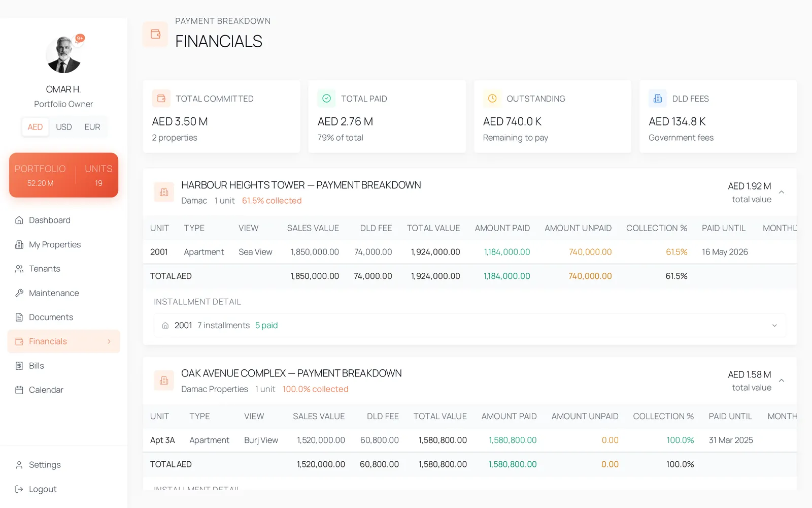This screenshot has width=812, height=508.
Task: Click the AED 740.0 K outstanding value
Action: tap(512, 121)
